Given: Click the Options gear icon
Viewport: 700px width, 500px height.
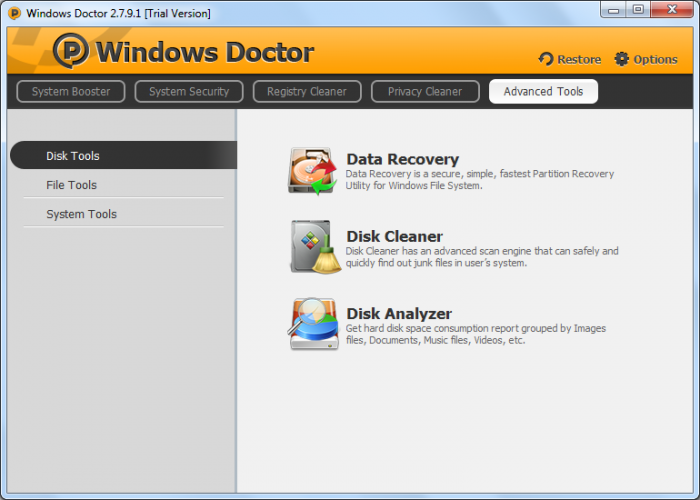Looking at the screenshot, I should [x=621, y=59].
